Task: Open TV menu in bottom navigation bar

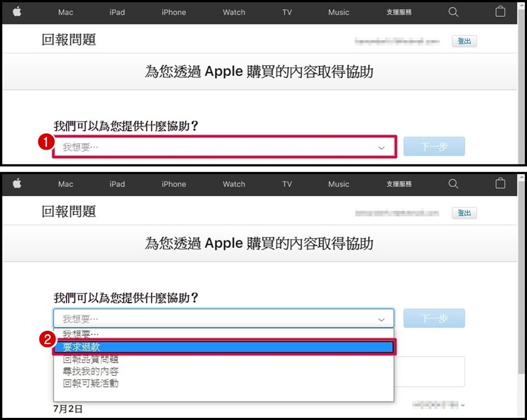Action: pyautogui.click(x=287, y=184)
